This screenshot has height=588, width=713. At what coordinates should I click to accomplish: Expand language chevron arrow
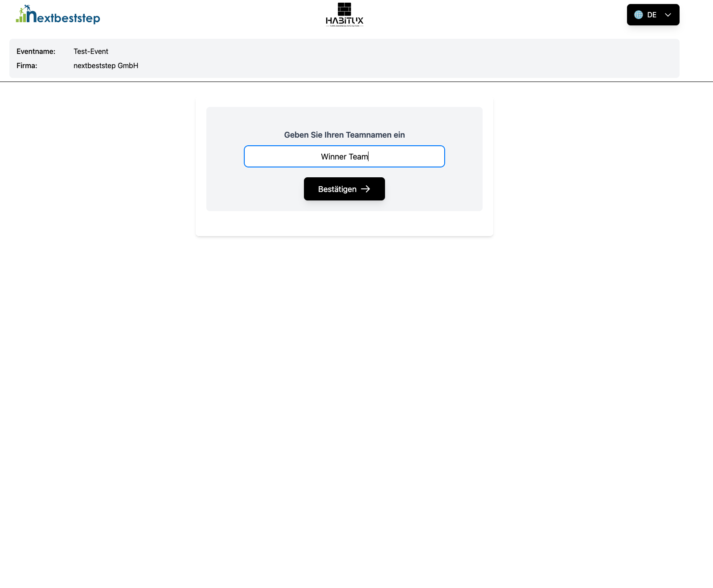pos(668,15)
